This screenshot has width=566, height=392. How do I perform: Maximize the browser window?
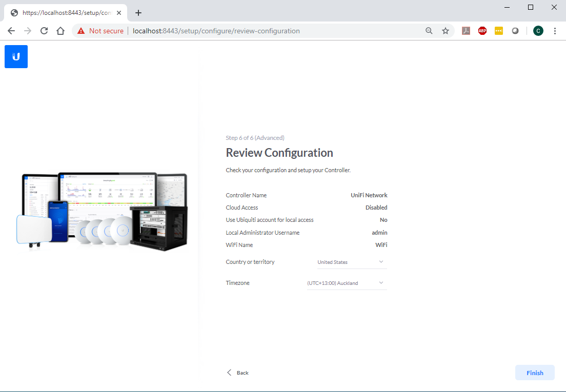[x=530, y=7]
